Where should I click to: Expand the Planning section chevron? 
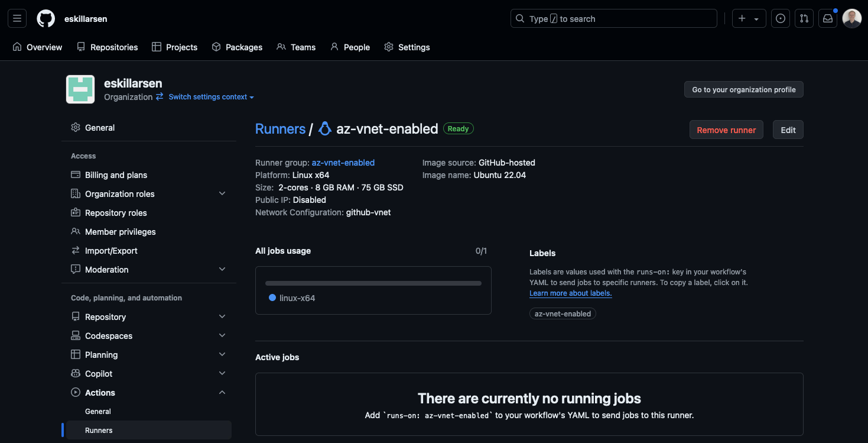[222, 354]
